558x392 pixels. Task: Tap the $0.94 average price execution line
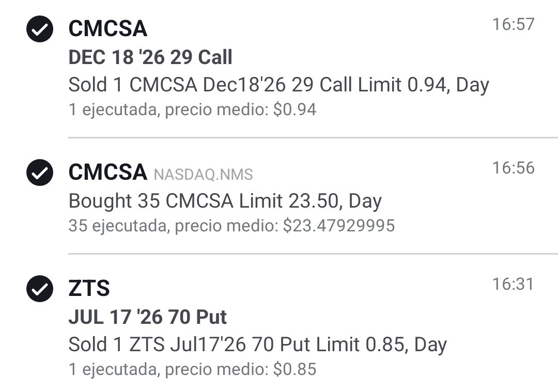click(x=192, y=109)
